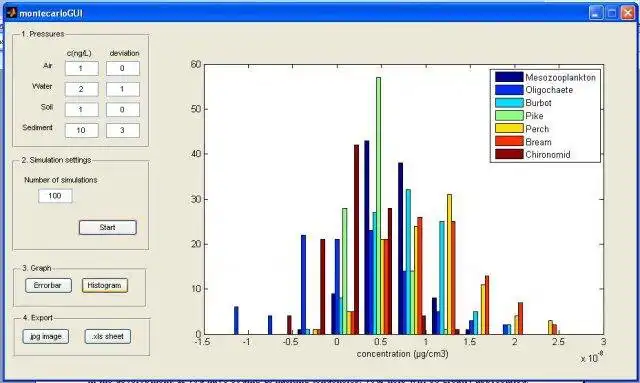The image size is (640, 383).
Task: Click the 1. Pressures panel title
Action: (x=43, y=34)
